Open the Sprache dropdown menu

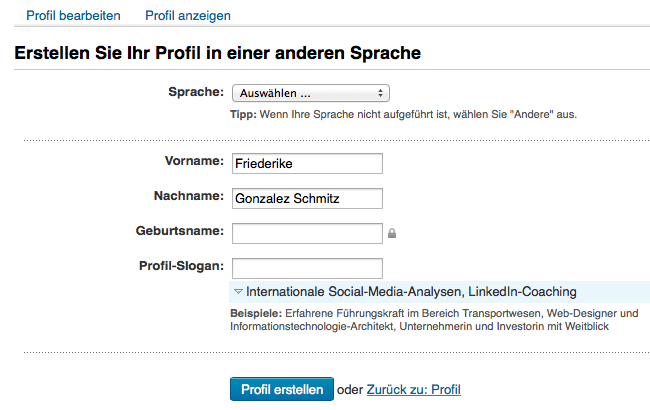[310, 93]
